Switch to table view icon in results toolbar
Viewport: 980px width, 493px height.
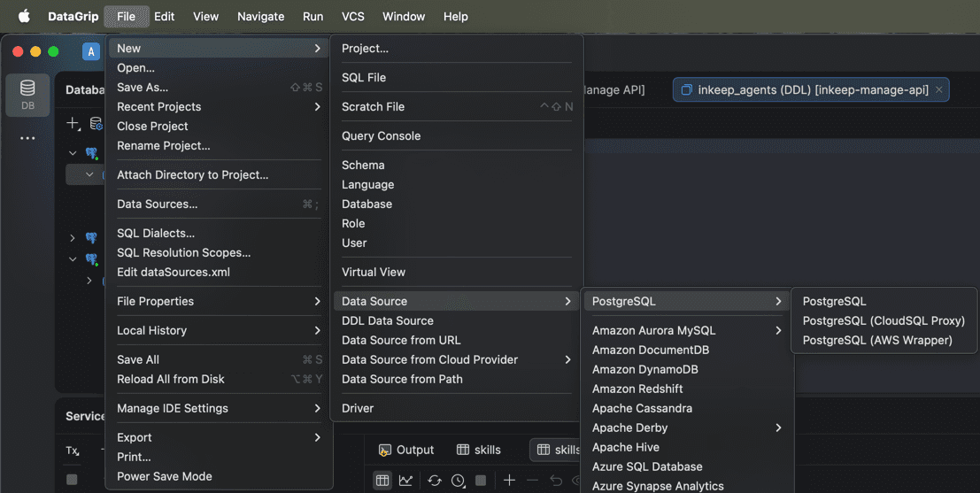pos(382,480)
